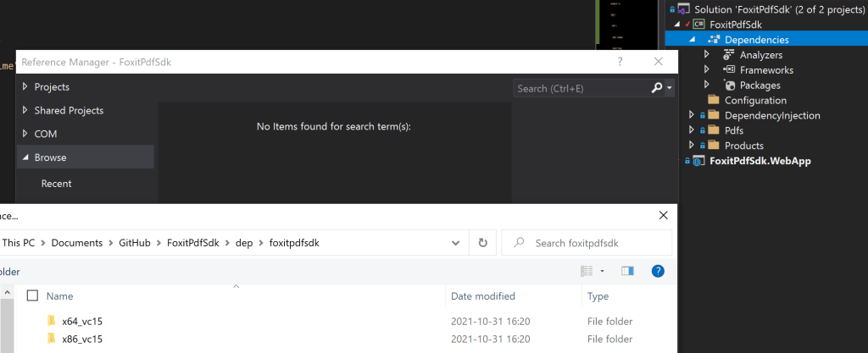The image size is (868, 353).
Task: Tick the select-all checkbox beside Name
Action: (33, 295)
